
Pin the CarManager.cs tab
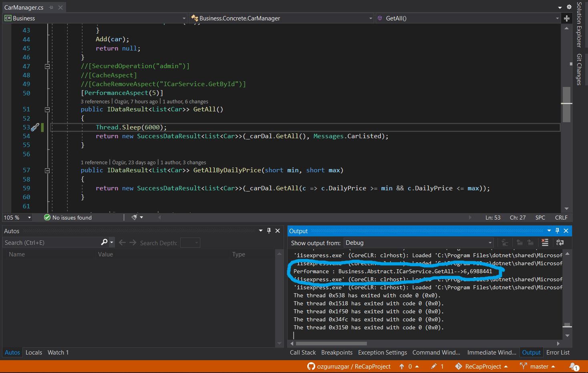tap(51, 8)
